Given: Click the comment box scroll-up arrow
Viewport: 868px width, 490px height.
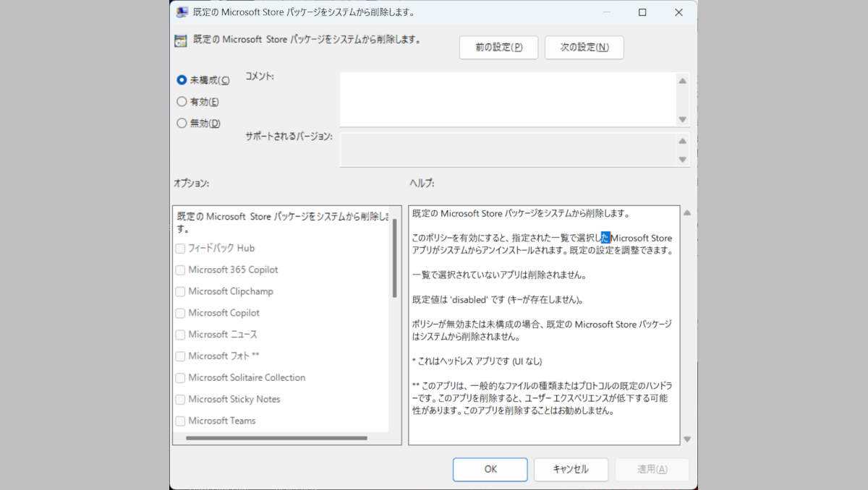Looking at the screenshot, I should tap(682, 81).
